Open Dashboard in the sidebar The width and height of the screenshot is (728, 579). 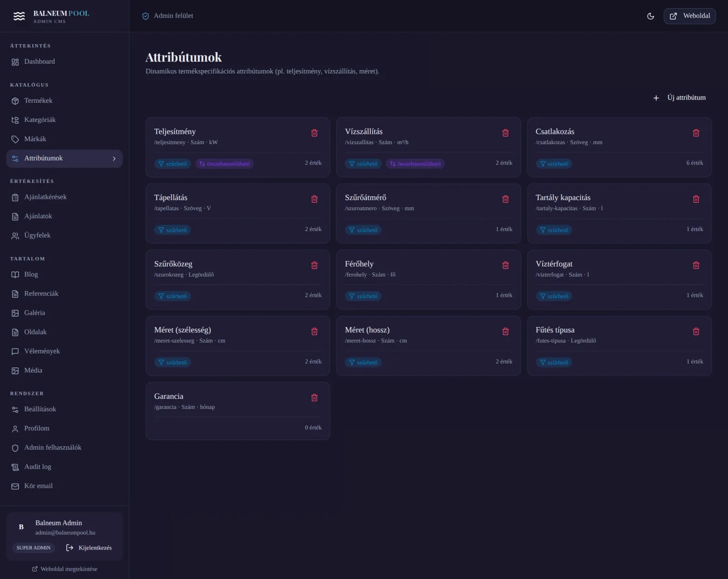coord(64,62)
